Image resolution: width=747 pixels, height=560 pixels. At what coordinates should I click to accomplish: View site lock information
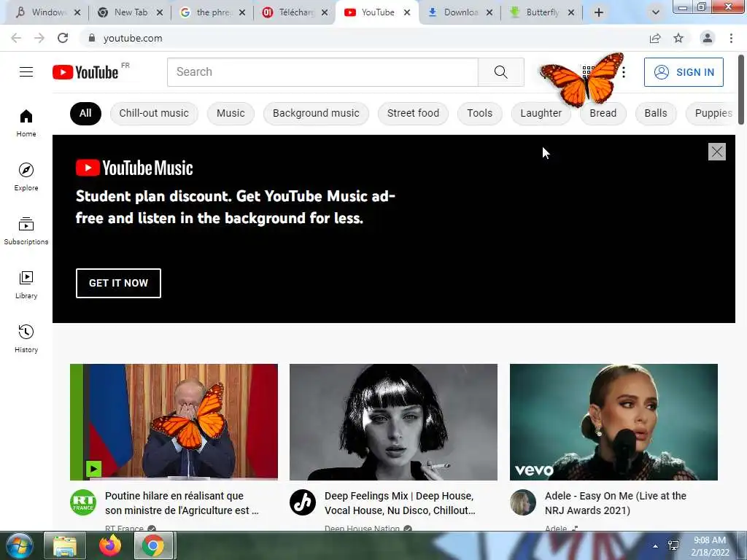(92, 38)
